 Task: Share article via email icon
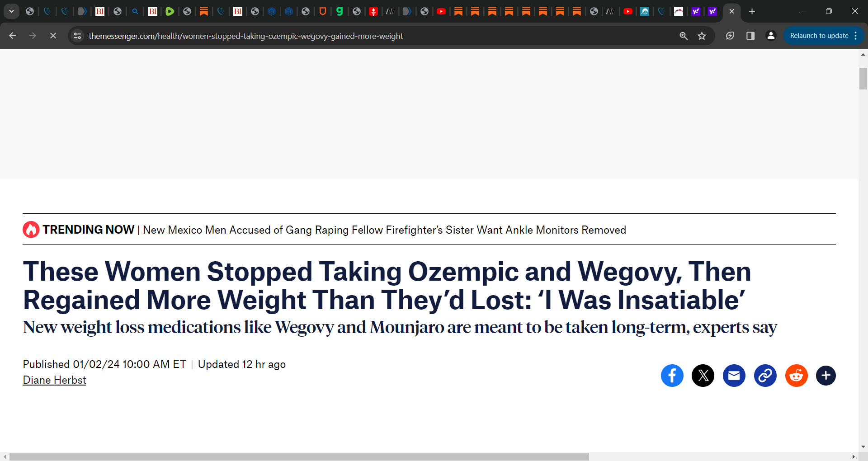[734, 376]
